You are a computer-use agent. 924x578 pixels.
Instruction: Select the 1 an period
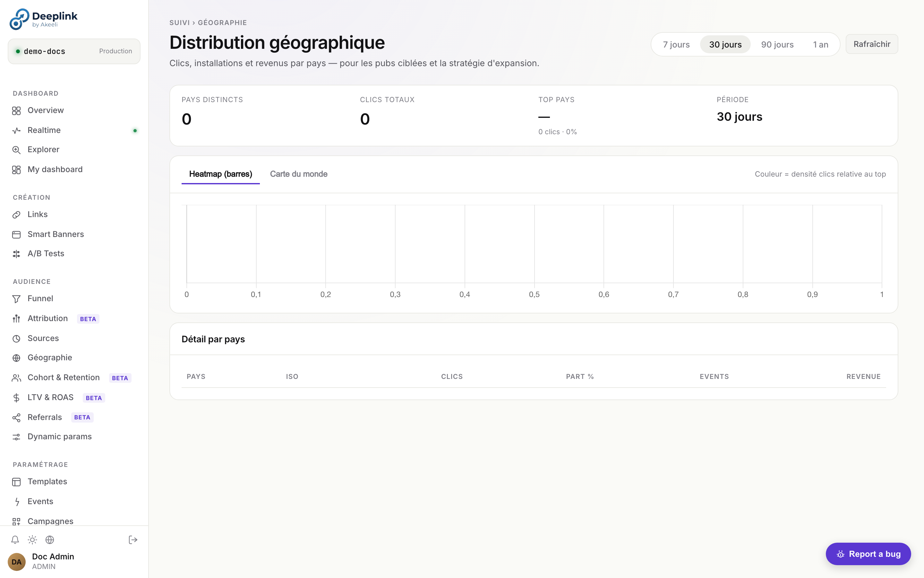pos(820,44)
